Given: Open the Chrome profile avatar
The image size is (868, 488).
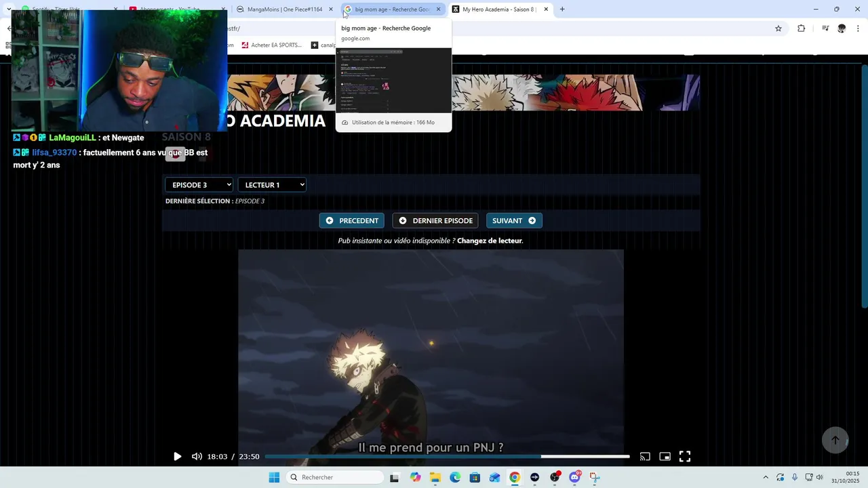Looking at the screenshot, I should 842,28.
